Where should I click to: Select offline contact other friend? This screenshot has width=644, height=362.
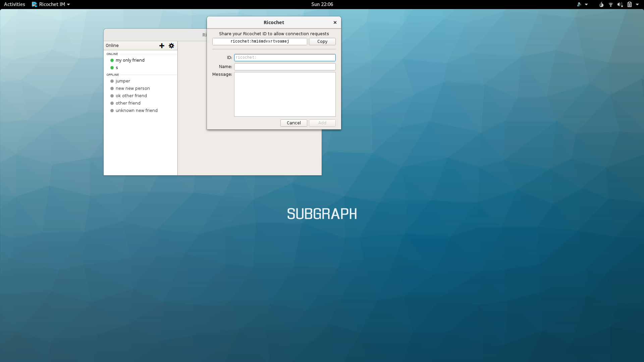click(141, 103)
